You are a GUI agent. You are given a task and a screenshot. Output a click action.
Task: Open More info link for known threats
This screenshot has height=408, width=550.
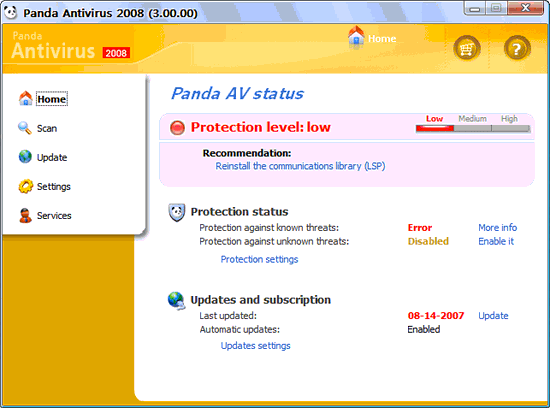tap(497, 228)
